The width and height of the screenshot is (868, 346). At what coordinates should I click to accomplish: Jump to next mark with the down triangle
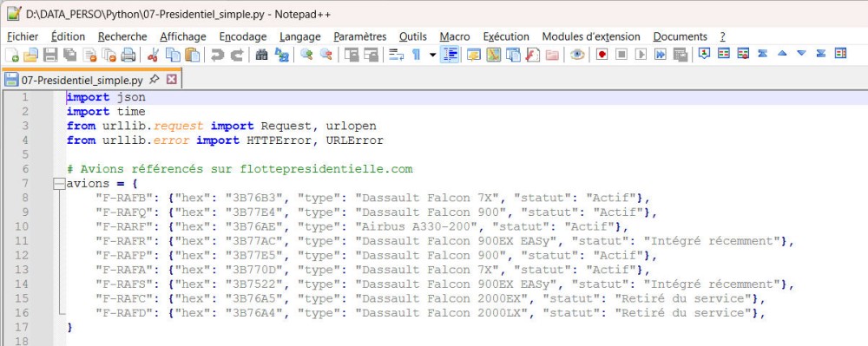coord(801,54)
